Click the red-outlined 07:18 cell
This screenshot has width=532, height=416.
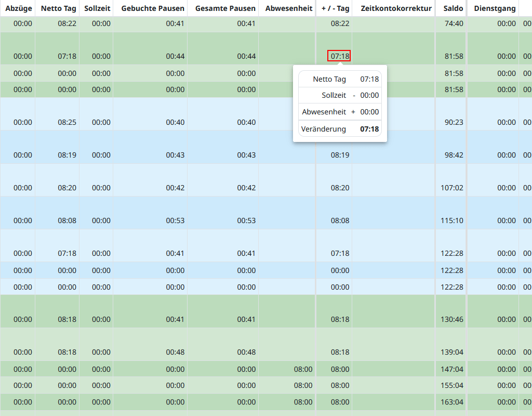point(339,56)
